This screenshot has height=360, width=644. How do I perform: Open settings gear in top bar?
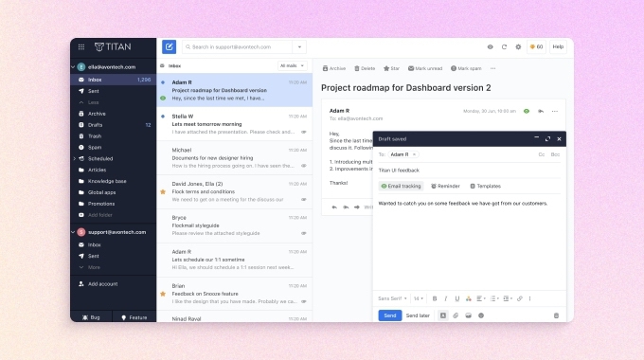(x=518, y=46)
